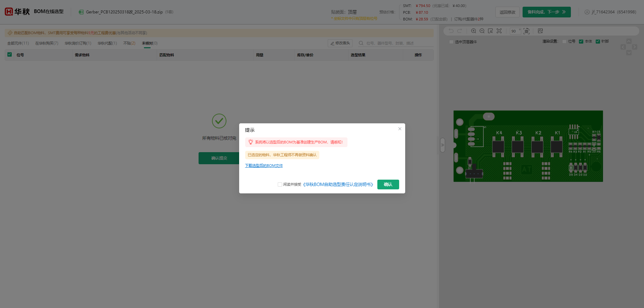Click the promotion tag icon in the banner

click(10, 33)
